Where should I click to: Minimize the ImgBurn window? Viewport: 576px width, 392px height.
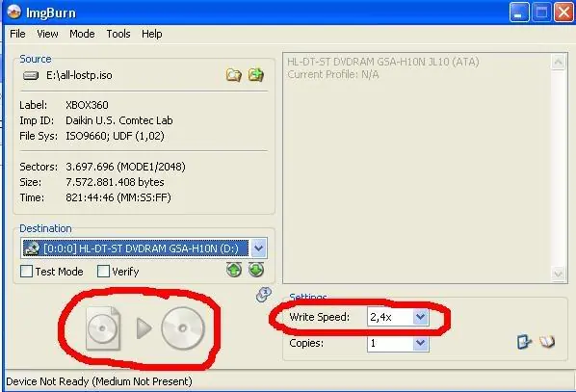(x=519, y=13)
